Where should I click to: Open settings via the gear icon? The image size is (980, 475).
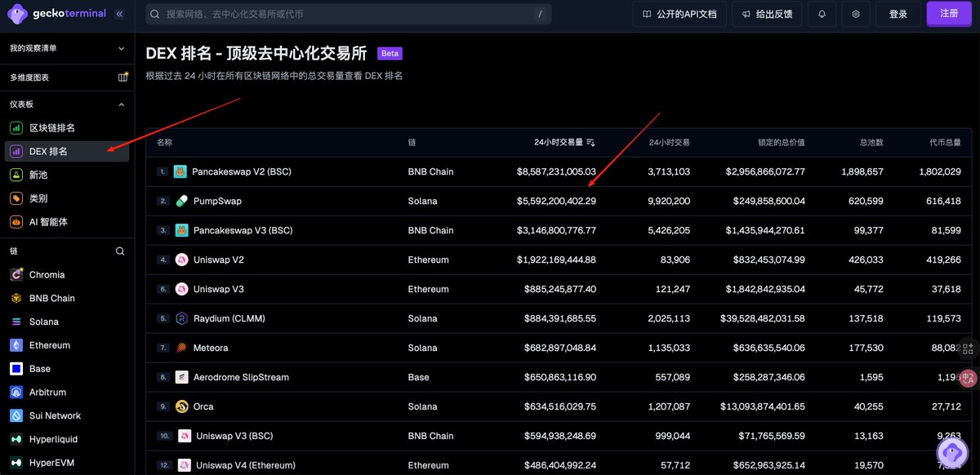(x=856, y=14)
